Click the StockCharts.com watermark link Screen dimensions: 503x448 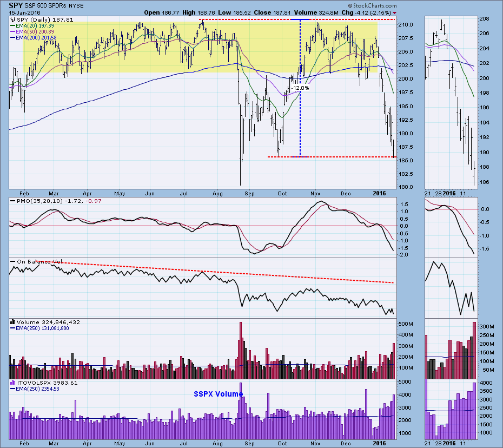[x=372, y=6]
